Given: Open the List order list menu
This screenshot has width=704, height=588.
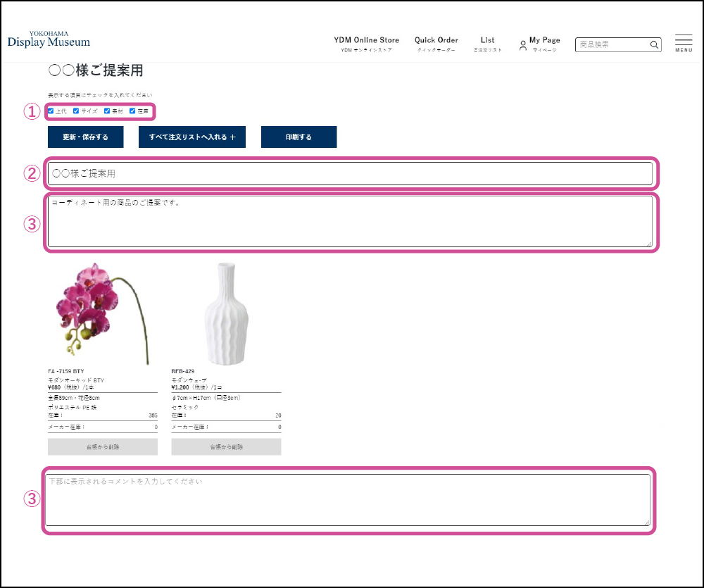Looking at the screenshot, I should point(487,44).
